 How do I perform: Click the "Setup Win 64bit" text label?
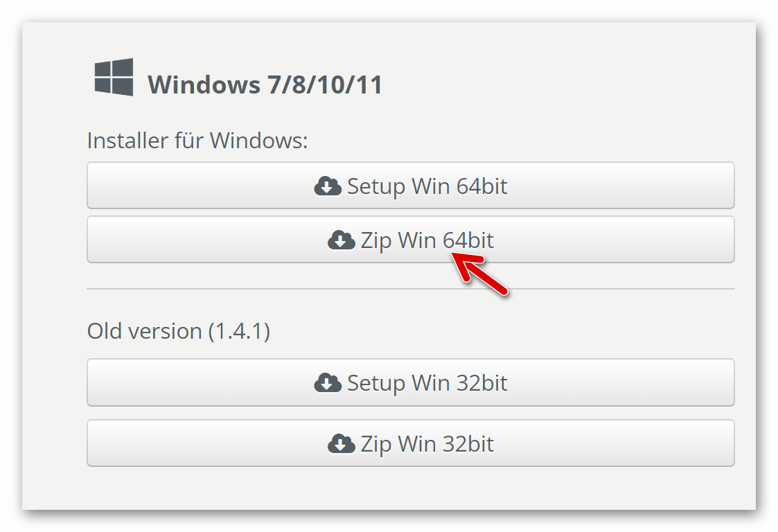click(x=427, y=186)
